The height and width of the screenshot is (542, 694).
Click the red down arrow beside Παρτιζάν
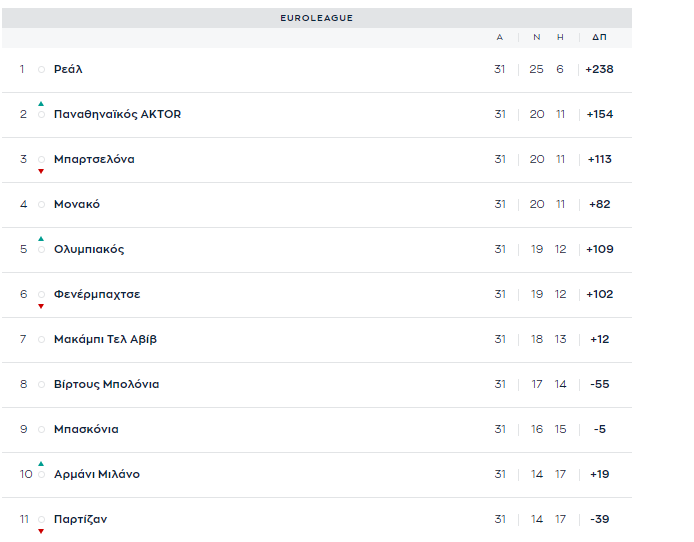tap(41, 531)
